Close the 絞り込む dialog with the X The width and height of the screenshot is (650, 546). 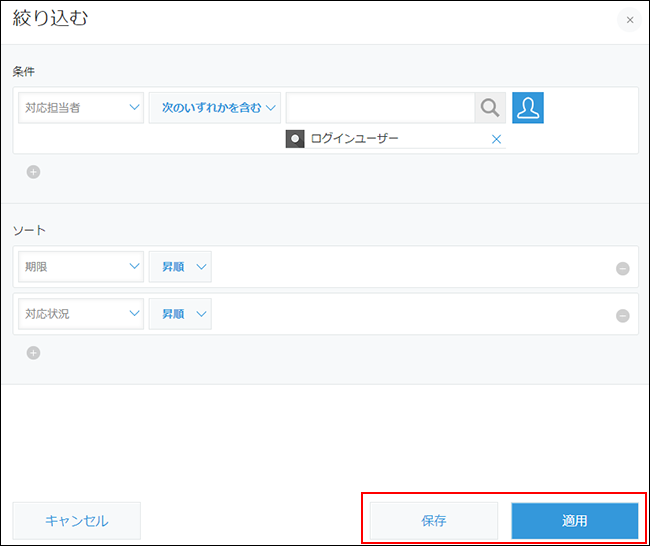[x=629, y=20]
